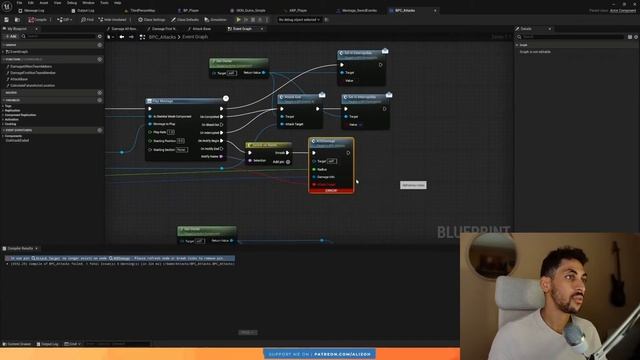Focus the My Blueprint search field

pos(61,36)
